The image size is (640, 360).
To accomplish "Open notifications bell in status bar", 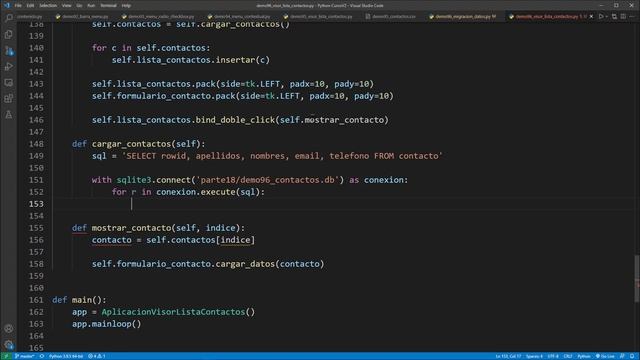I will click(632, 356).
